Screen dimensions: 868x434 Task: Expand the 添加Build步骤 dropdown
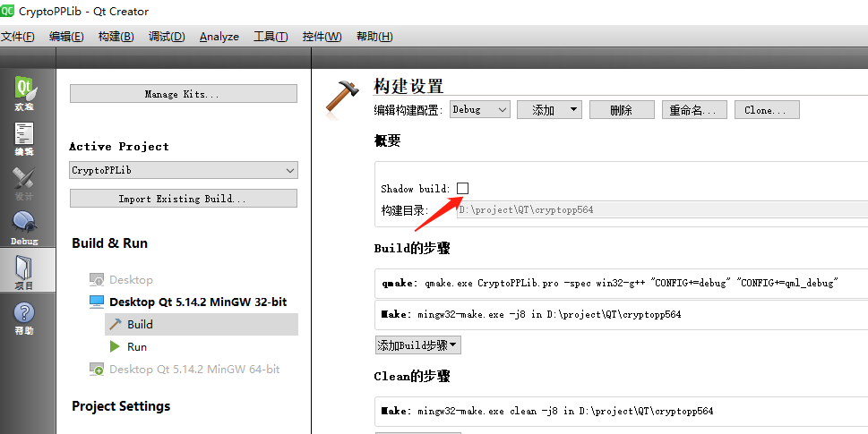(418, 345)
